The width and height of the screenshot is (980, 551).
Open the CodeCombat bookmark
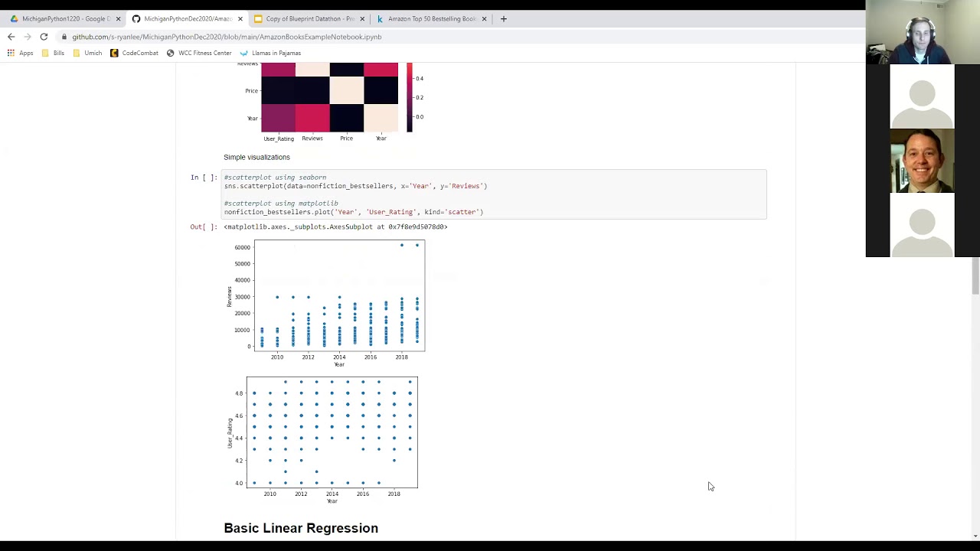pyautogui.click(x=134, y=53)
